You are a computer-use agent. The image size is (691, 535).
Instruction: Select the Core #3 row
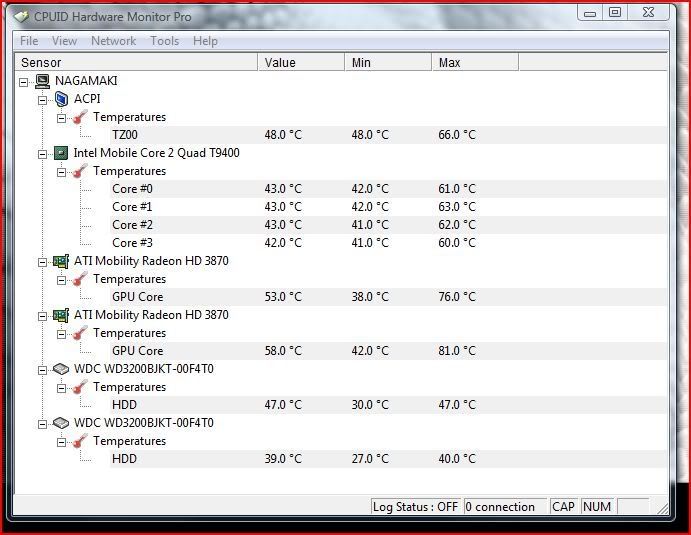(388, 243)
